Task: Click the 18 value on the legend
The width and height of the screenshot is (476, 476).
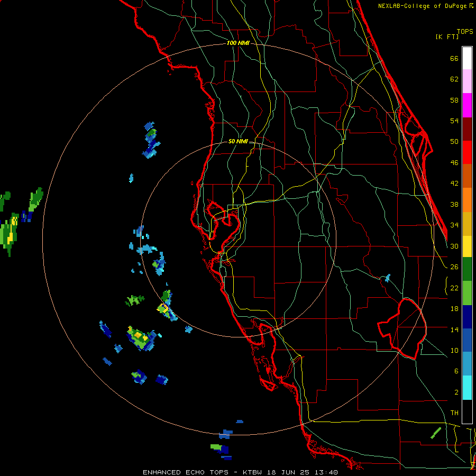Action: [454, 309]
